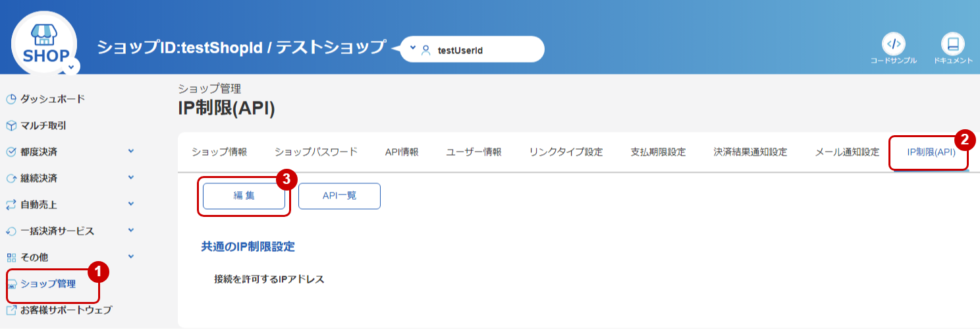Click the マルチ取引 cube icon
980x329 pixels.
click(11, 126)
